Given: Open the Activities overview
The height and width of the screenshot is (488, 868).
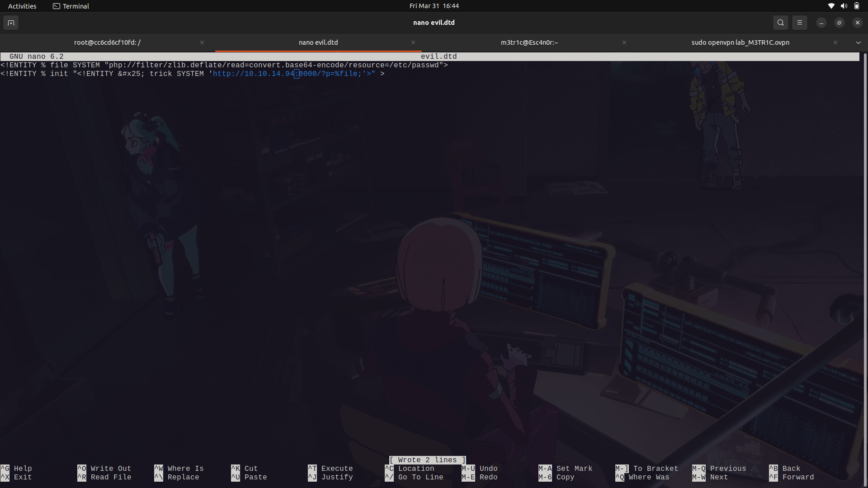Looking at the screenshot, I should pos(22,6).
